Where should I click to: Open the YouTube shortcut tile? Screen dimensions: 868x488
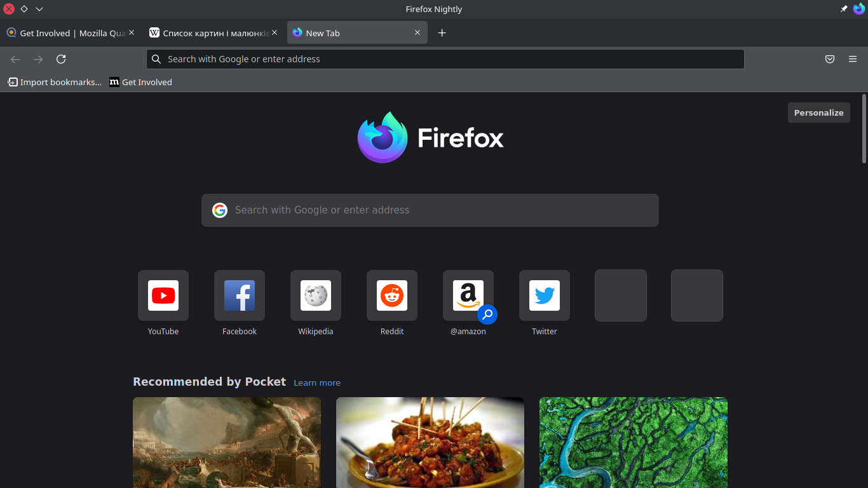tap(163, 295)
